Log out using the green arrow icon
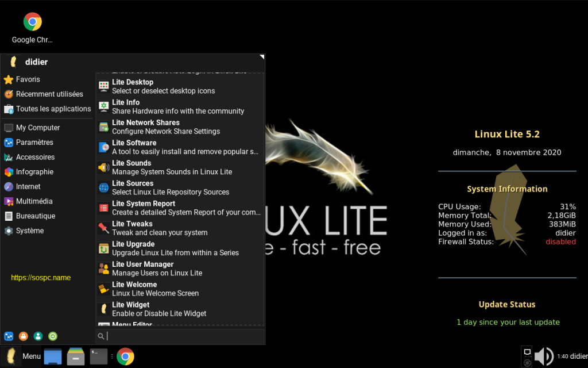Image resolution: width=588 pixels, height=368 pixels. point(53,336)
